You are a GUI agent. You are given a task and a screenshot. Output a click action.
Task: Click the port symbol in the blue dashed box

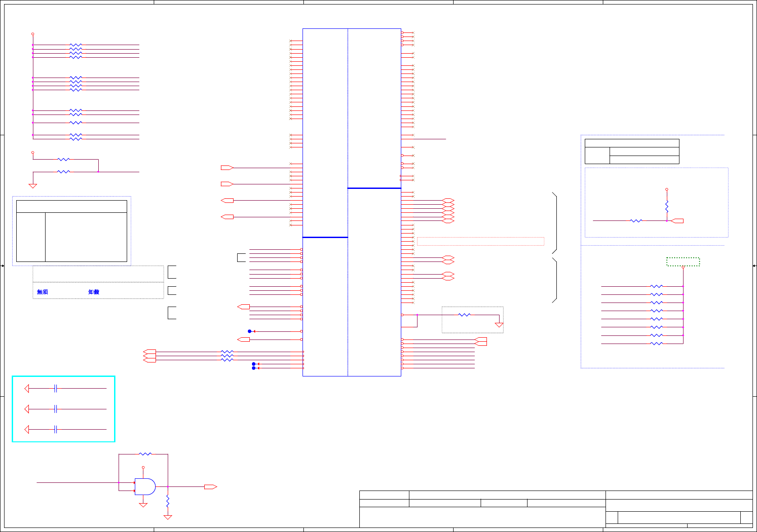pyautogui.click(x=677, y=221)
